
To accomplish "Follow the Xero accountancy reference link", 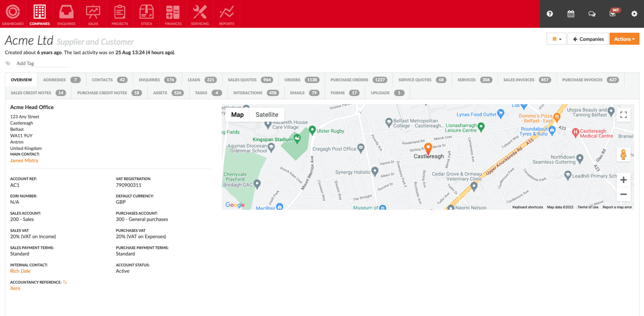I will coord(15,288).
